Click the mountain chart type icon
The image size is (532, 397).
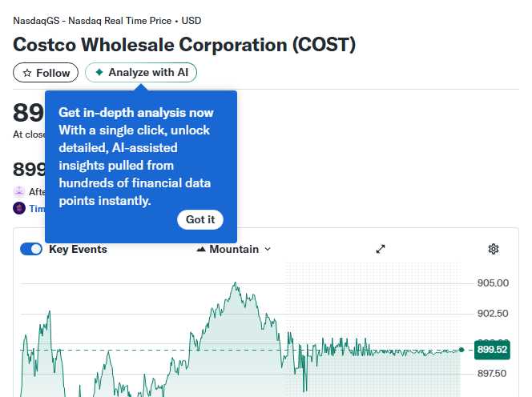point(201,249)
